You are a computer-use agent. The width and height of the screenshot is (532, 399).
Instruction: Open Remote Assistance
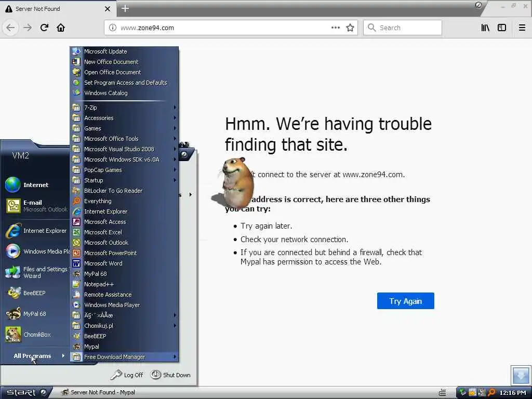[124, 295]
